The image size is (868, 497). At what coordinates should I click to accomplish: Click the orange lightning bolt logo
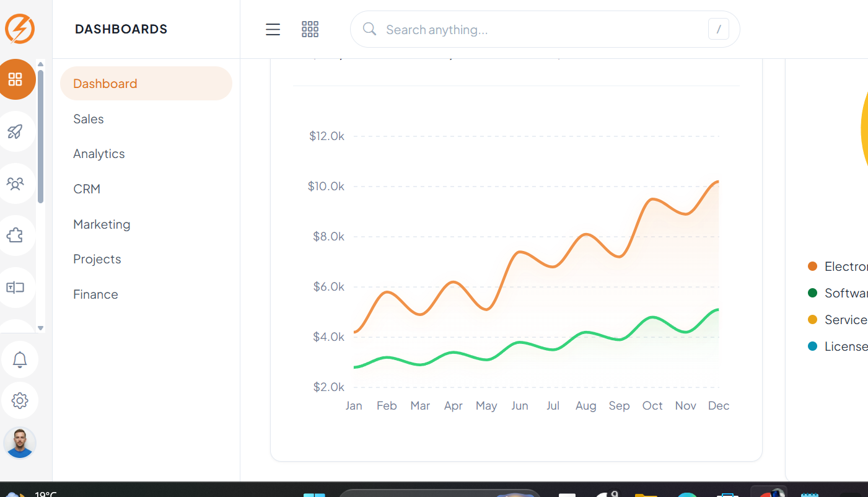[x=20, y=29]
